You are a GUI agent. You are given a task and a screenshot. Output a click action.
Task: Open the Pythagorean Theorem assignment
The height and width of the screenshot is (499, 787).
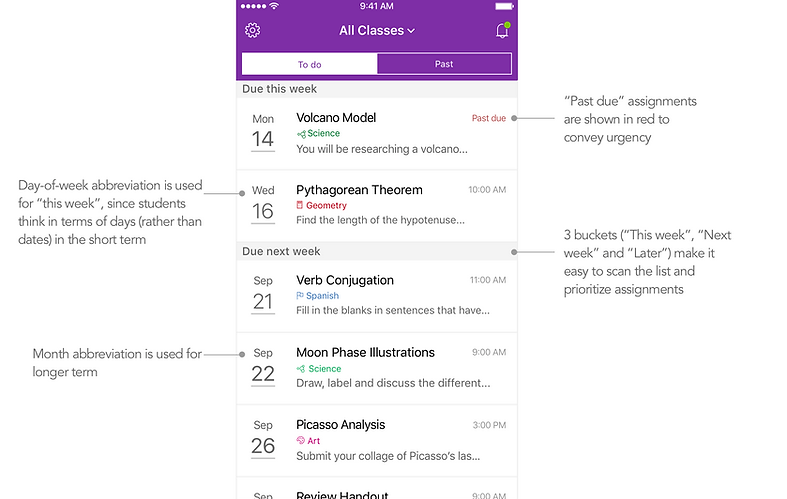[377, 206]
